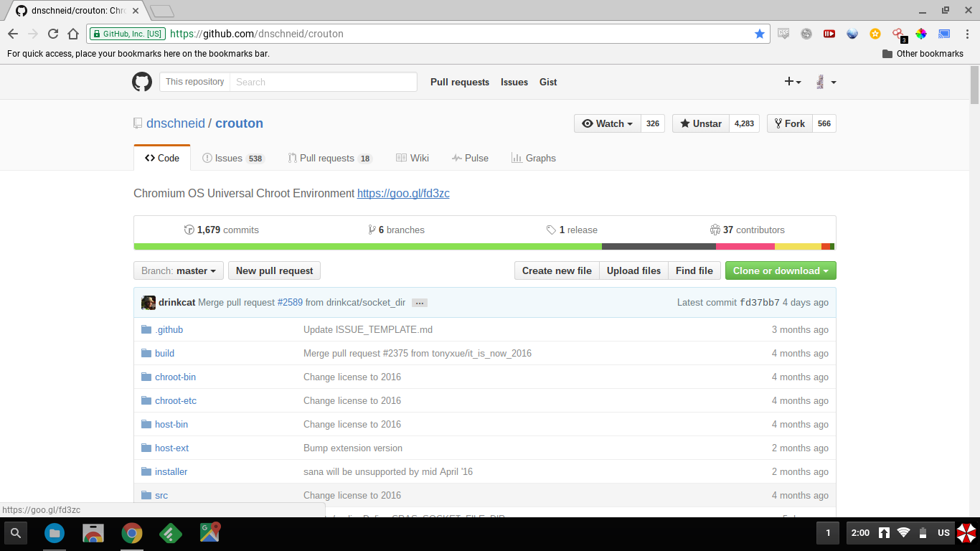Reload the page with the refresh icon

pos(53,34)
